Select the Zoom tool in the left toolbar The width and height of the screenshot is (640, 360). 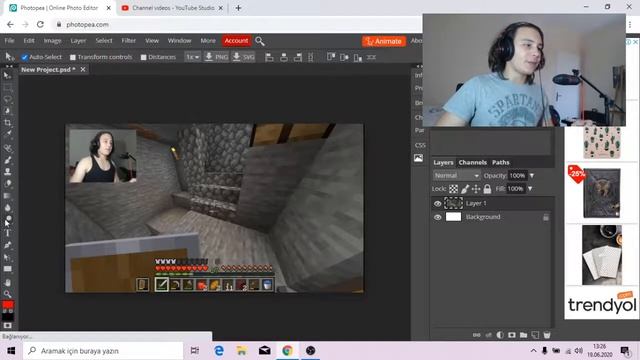(x=7, y=294)
